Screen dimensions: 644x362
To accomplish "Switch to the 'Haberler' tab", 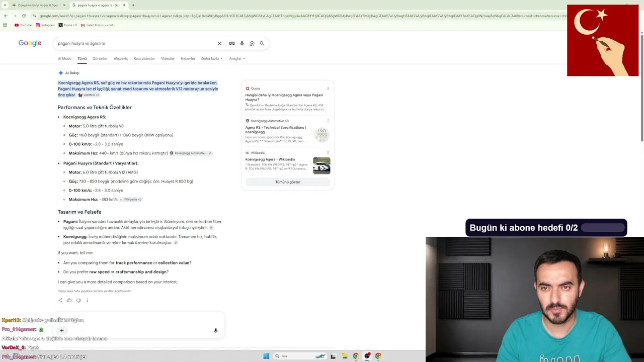I will [x=188, y=58].
